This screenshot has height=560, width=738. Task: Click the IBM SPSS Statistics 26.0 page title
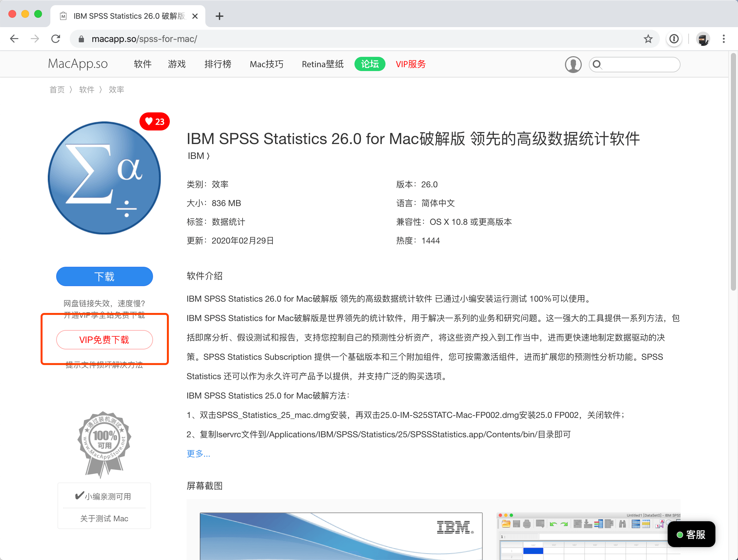click(413, 139)
